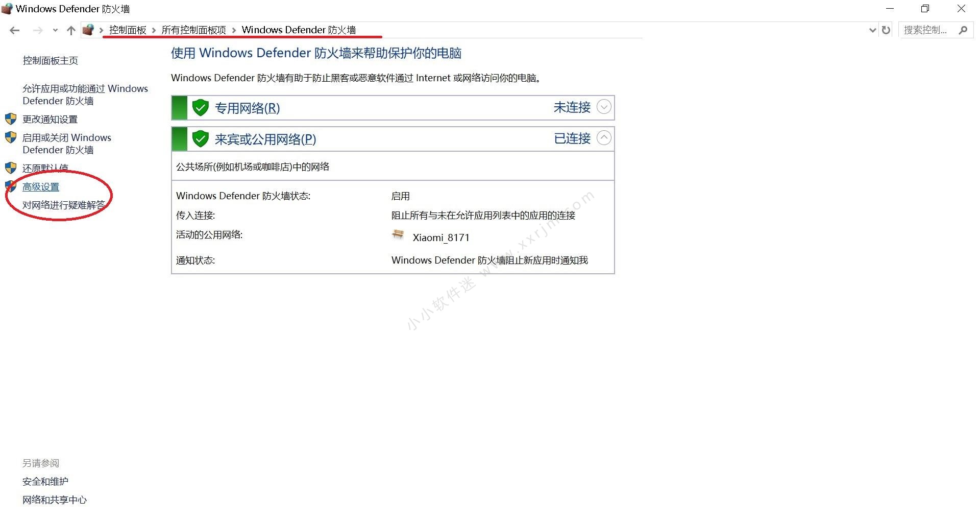
Task: Restore down the firewall window
Action: [925, 9]
